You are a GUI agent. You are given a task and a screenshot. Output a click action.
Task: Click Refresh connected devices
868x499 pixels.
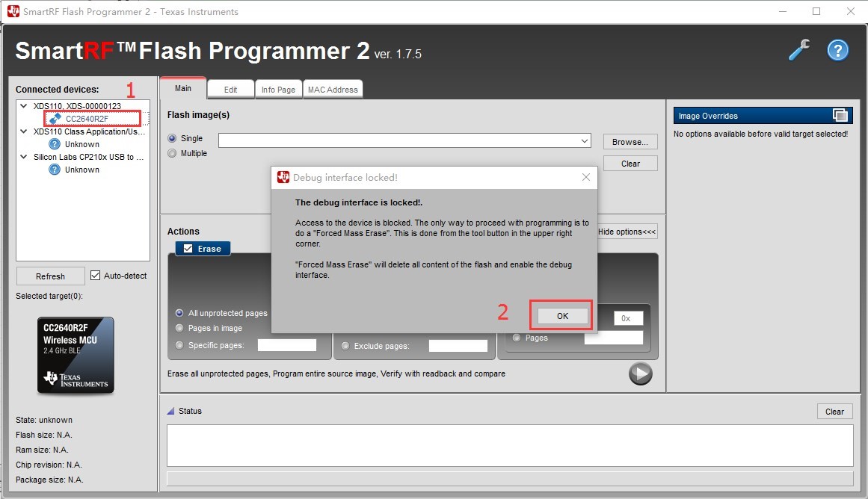[x=50, y=276]
